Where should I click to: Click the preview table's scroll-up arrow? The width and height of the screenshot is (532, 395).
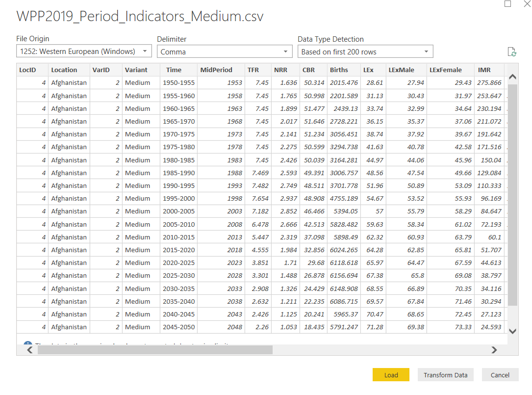(x=512, y=77)
